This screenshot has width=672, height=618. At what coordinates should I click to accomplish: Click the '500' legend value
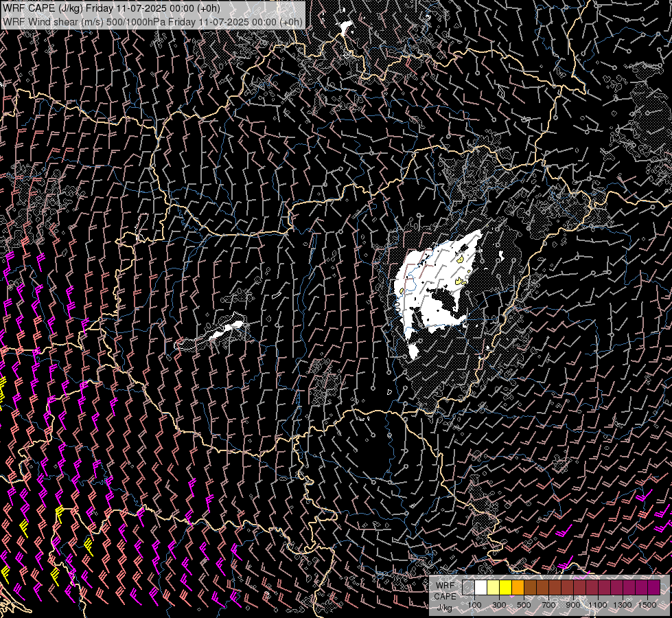[x=524, y=605]
